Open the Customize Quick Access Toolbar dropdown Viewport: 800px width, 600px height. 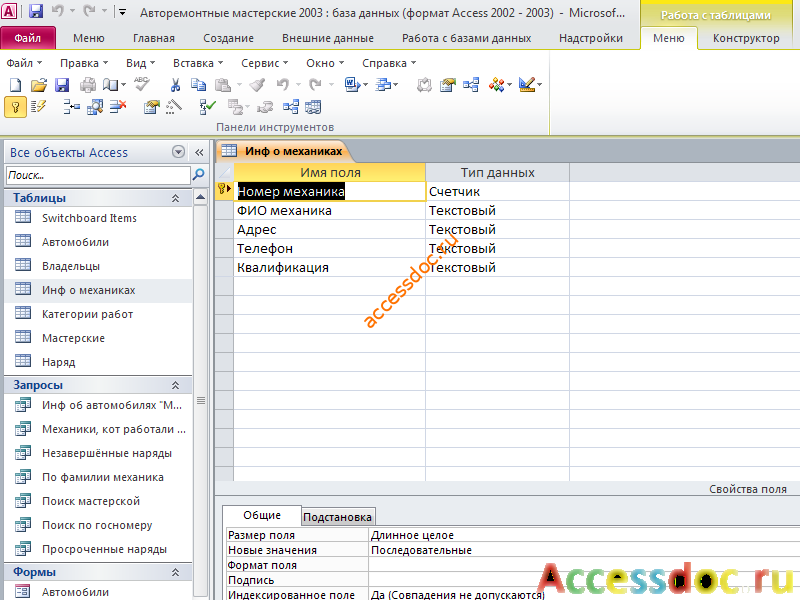click(x=122, y=12)
